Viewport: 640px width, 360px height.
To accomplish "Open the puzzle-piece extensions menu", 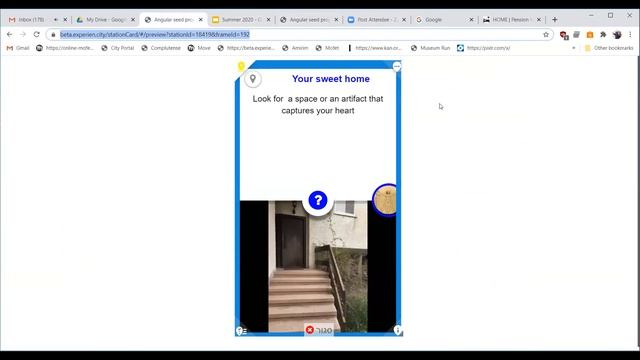I will click(x=603, y=35).
